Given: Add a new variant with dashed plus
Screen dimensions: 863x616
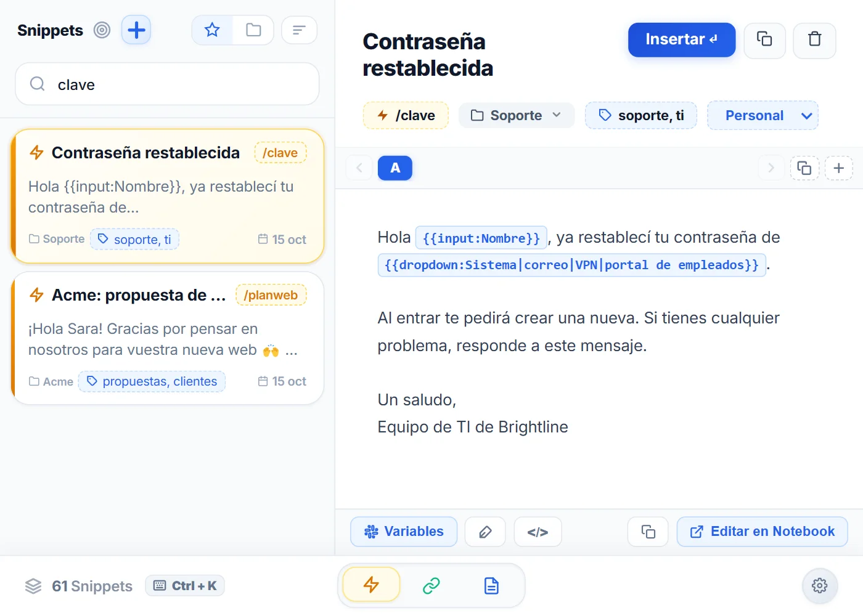Looking at the screenshot, I should (x=838, y=168).
